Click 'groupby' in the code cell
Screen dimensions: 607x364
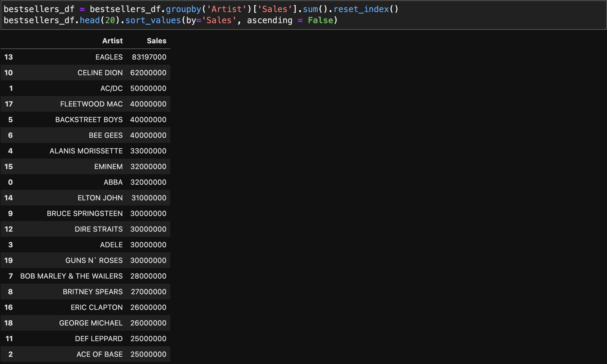click(183, 9)
